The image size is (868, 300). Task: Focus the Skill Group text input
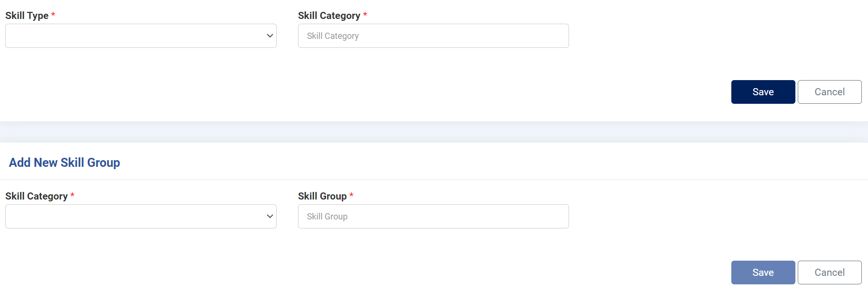pos(433,217)
